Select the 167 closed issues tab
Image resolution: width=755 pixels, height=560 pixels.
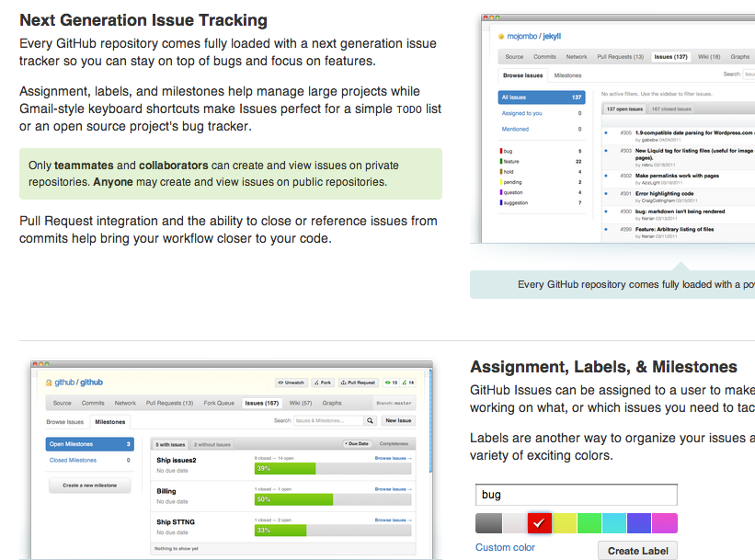pos(671,109)
